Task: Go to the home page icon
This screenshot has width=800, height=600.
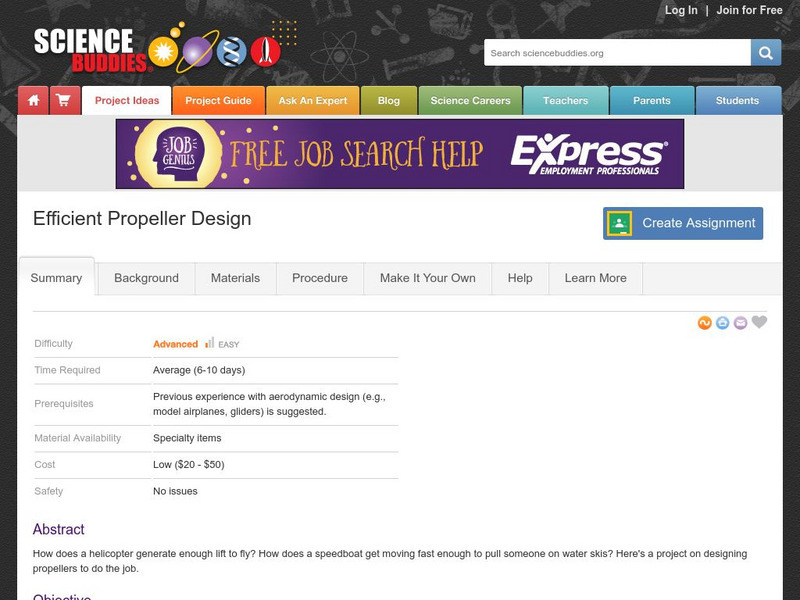Action: 33,101
